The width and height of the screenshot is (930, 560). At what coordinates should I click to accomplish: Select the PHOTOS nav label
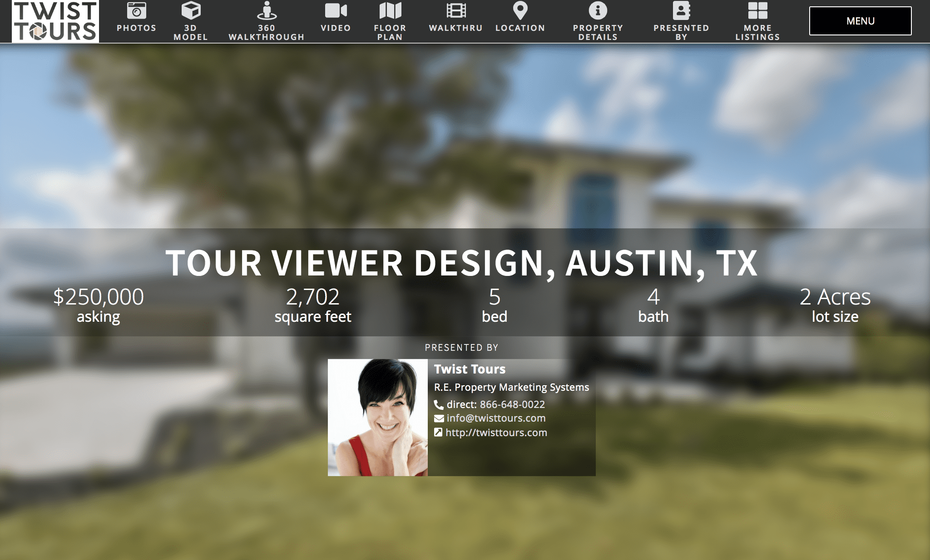point(136,28)
